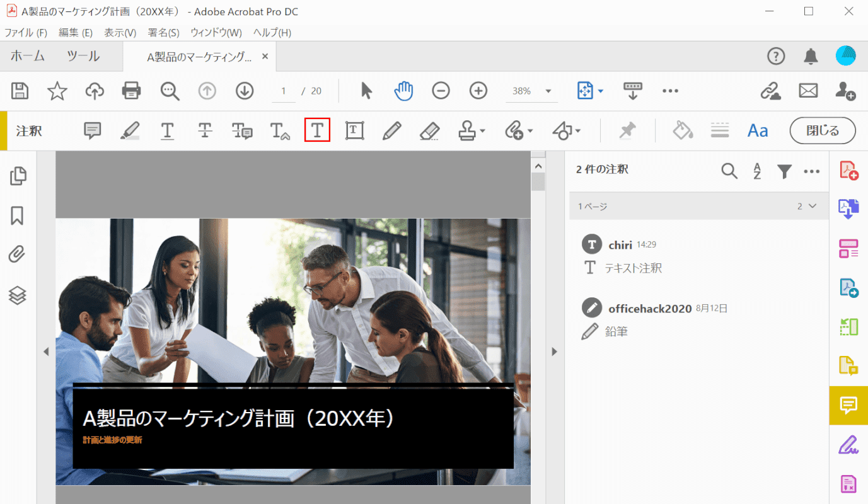Open the Aa text properties
This screenshot has height=504, width=868.
(758, 131)
